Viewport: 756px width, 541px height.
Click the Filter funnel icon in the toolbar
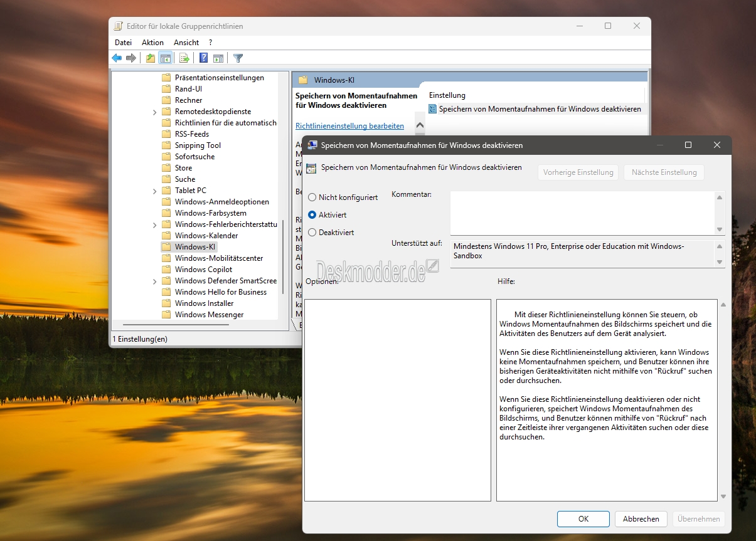coord(238,58)
